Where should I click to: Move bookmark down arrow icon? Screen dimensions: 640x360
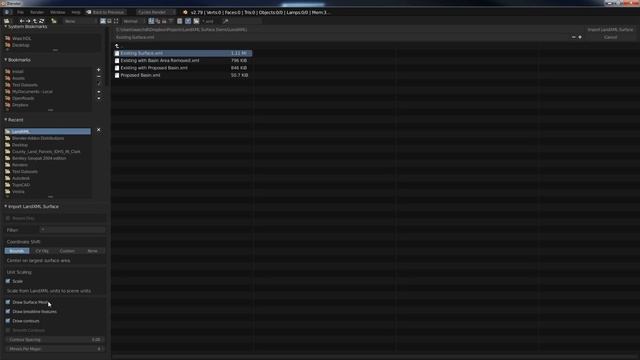tap(99, 98)
